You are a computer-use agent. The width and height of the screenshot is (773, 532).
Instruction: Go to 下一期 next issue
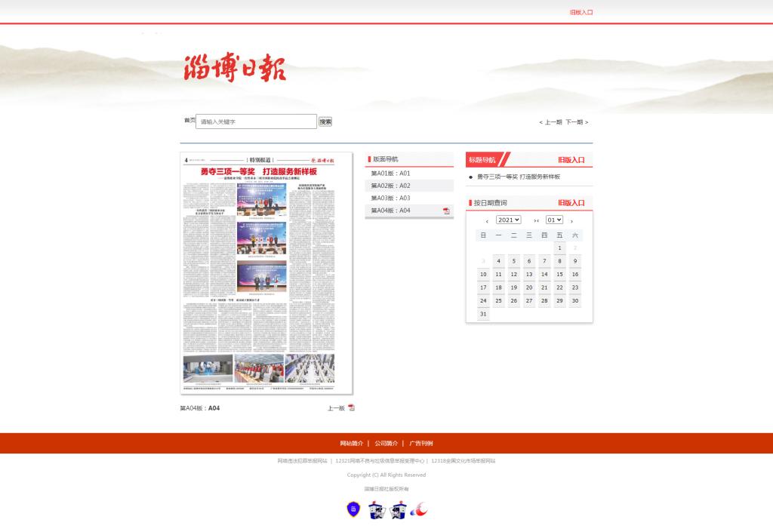point(575,122)
